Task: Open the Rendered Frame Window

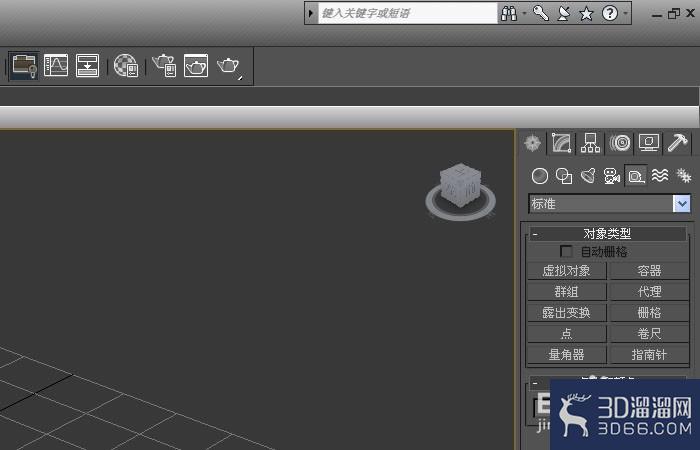Action: pos(196,66)
